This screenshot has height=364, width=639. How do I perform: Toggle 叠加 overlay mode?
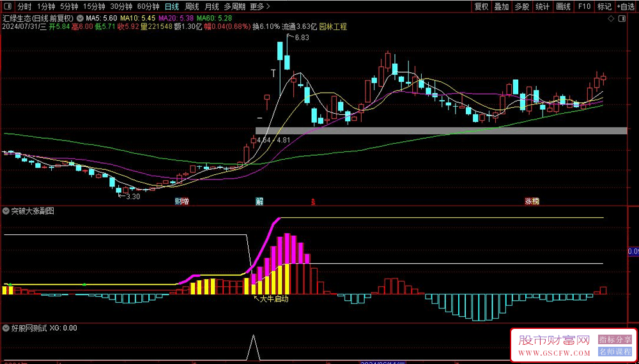502,7
